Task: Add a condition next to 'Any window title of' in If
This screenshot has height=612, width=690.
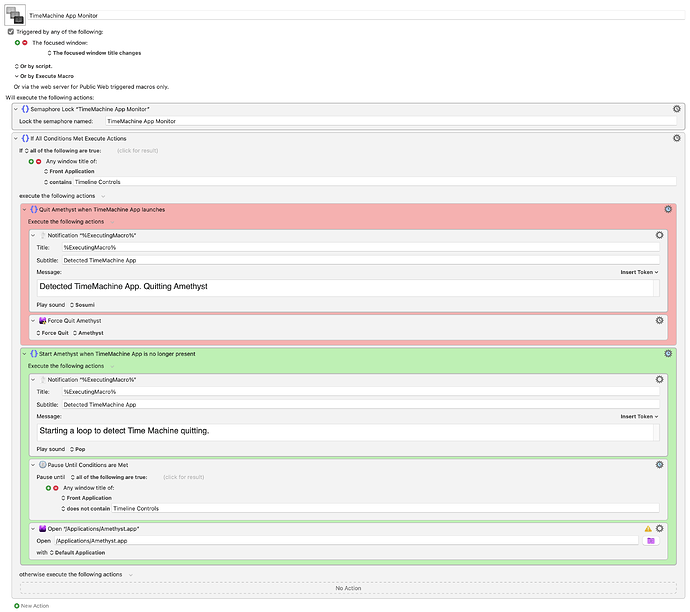Action: click(31, 161)
